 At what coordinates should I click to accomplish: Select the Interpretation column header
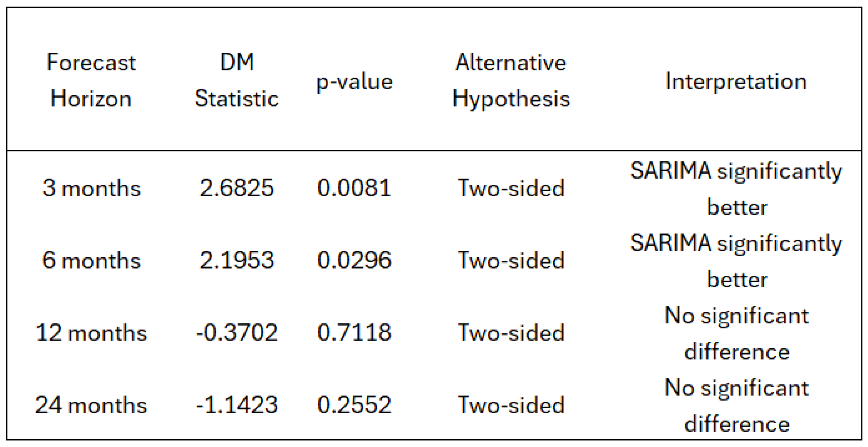(736, 81)
